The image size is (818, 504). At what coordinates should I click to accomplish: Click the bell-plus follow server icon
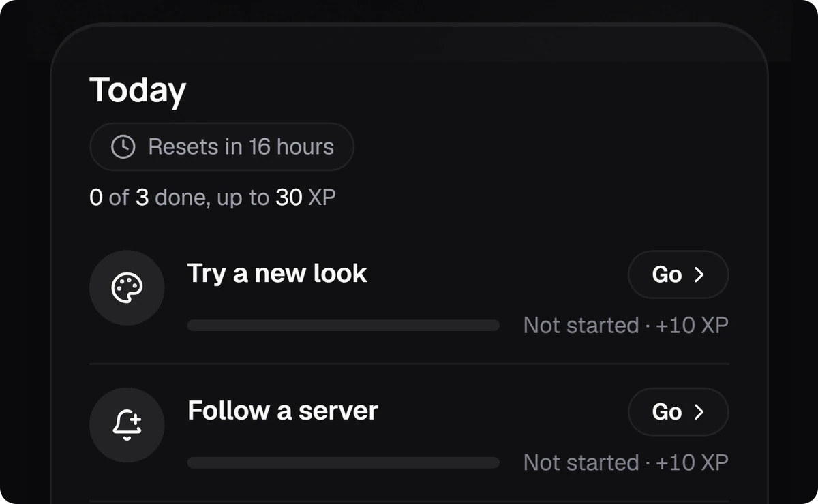[127, 425]
